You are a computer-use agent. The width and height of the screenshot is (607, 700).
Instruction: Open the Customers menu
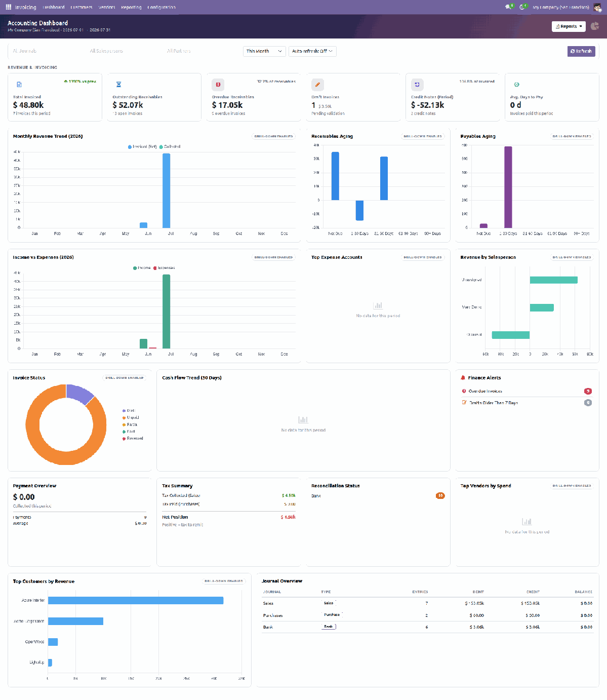point(82,7)
